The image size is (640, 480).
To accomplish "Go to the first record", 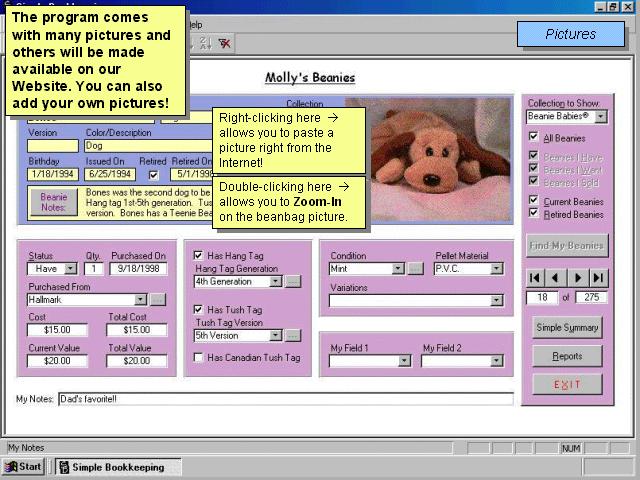I will click(x=536, y=277).
